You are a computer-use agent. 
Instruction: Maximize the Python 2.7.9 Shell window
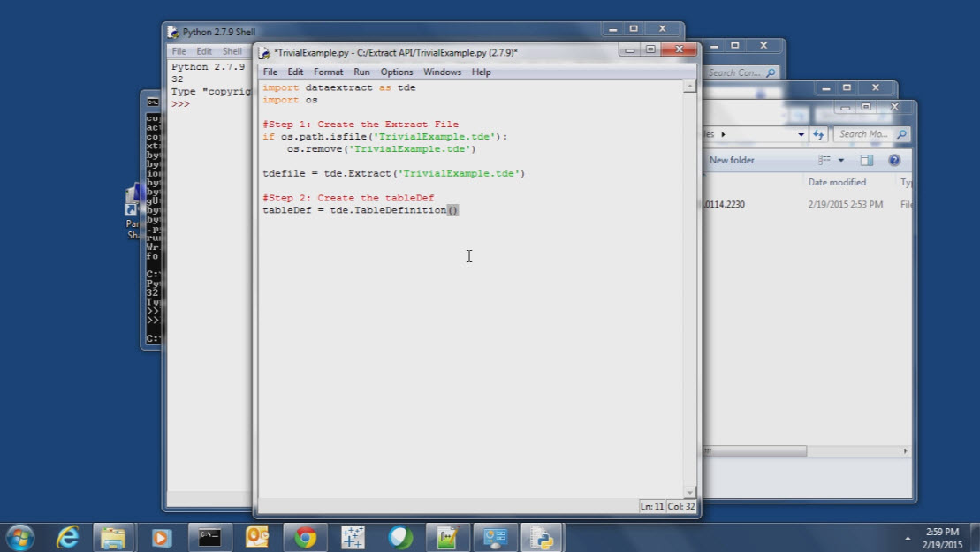click(634, 29)
